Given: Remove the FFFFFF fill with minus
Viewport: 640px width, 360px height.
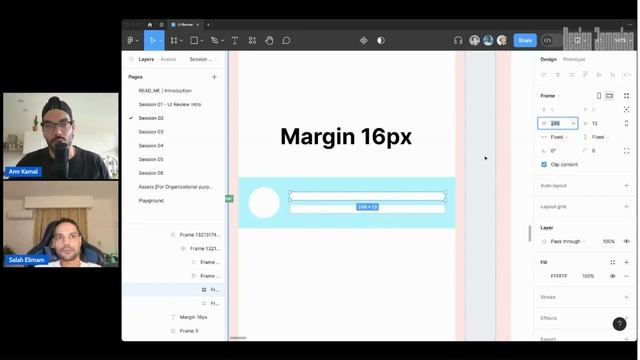Looking at the screenshot, I should pyautogui.click(x=626, y=276).
